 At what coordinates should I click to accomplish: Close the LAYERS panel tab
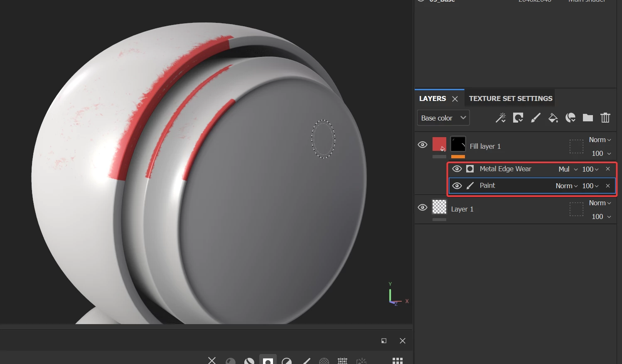(x=455, y=99)
